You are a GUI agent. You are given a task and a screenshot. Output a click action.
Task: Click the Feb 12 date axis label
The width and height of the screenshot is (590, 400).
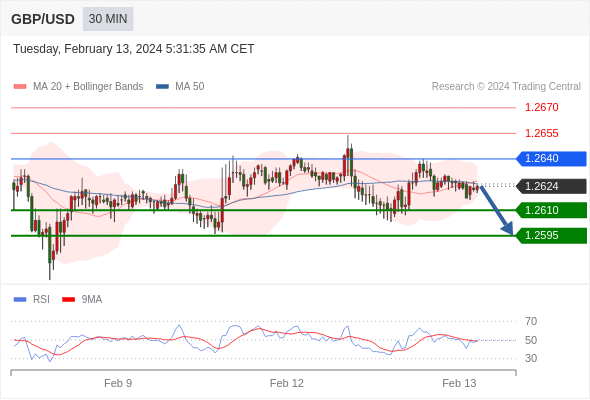click(x=287, y=383)
